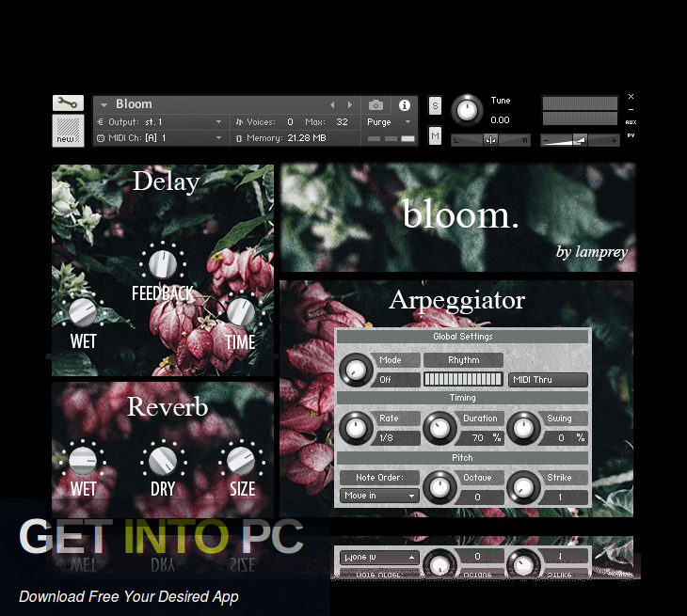Open the wrench edit mode icon
This screenshot has width=687, height=616.
68,103
